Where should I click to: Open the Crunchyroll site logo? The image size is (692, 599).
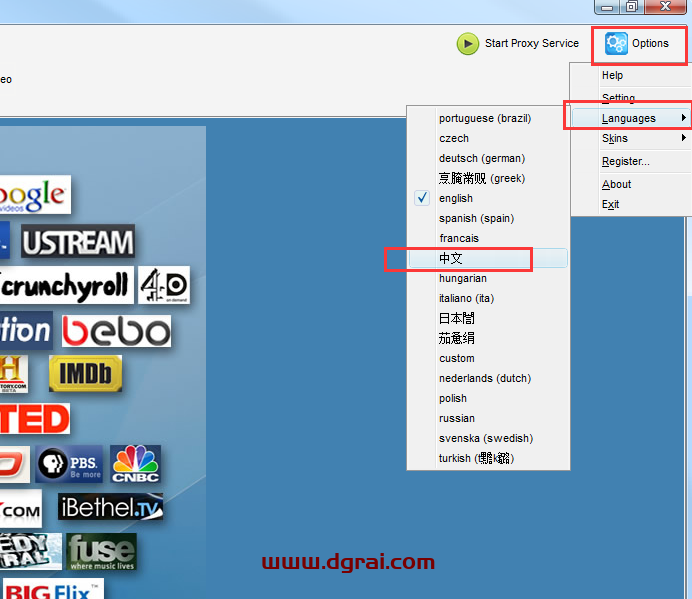66,287
